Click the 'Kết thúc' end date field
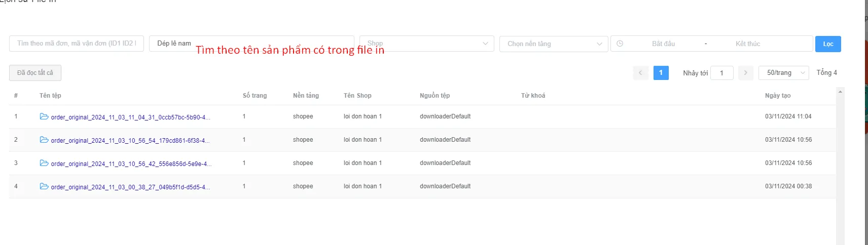The height and width of the screenshot is (245, 868). (x=748, y=44)
